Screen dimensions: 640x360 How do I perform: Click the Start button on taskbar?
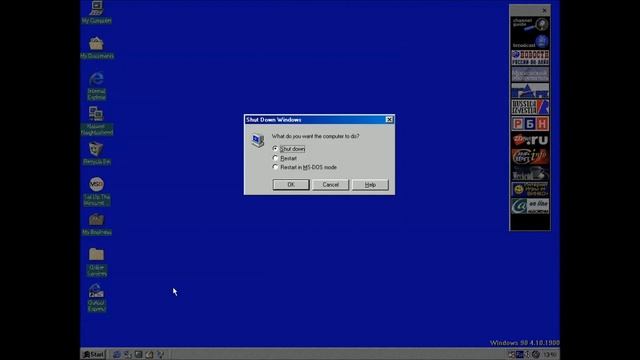pos(93,355)
